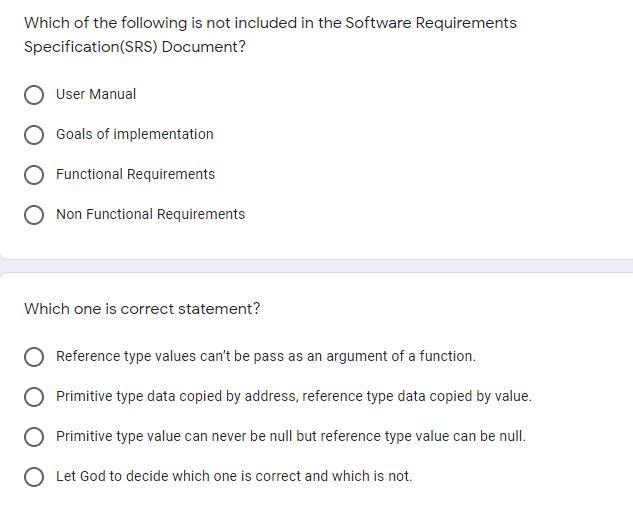Click the reference type argument statement text
The image size is (633, 515).
(266, 356)
